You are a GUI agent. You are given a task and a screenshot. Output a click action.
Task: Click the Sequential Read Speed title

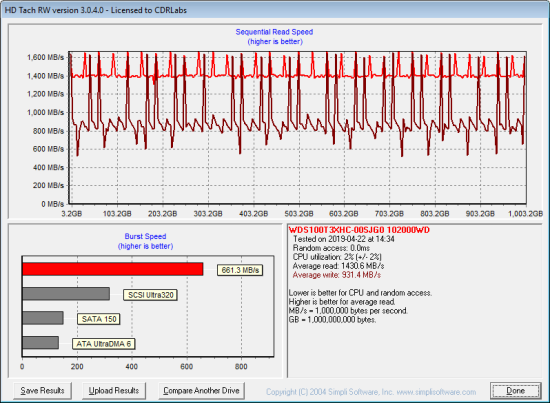[274, 32]
